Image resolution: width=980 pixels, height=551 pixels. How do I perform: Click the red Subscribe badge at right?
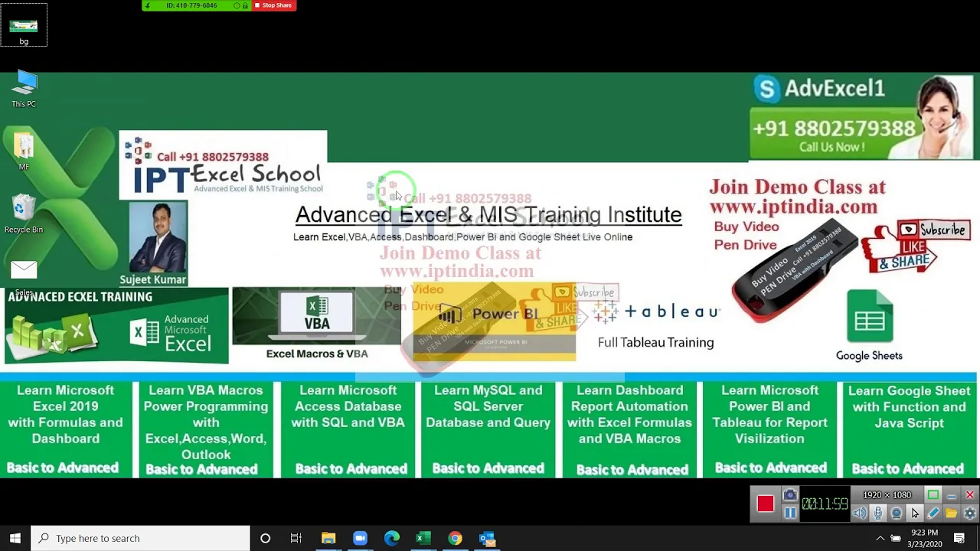pyautogui.click(x=934, y=230)
